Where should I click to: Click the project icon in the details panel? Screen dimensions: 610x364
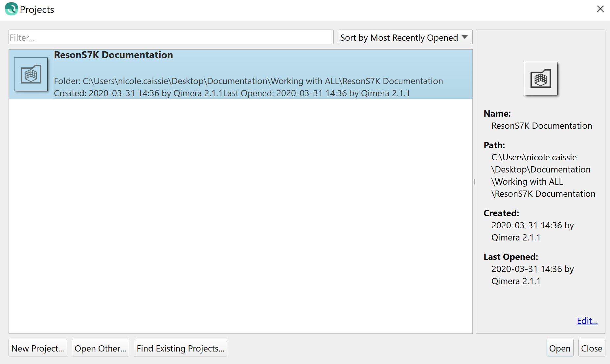540,79
